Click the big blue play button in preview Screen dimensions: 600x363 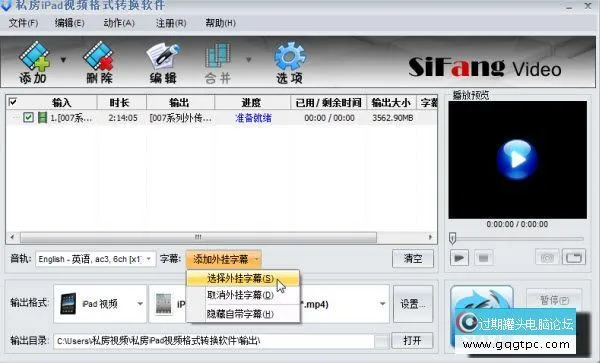tap(517, 160)
